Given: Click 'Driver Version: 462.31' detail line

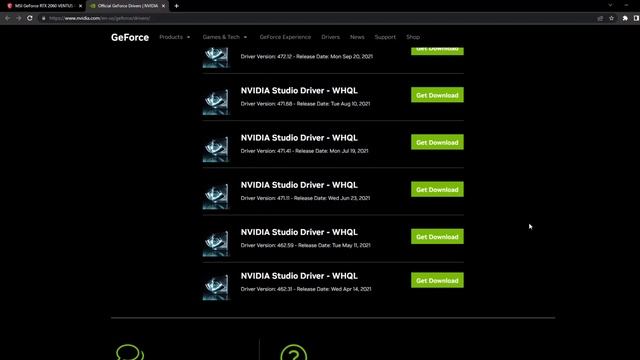Looking at the screenshot, I should 306,289.
